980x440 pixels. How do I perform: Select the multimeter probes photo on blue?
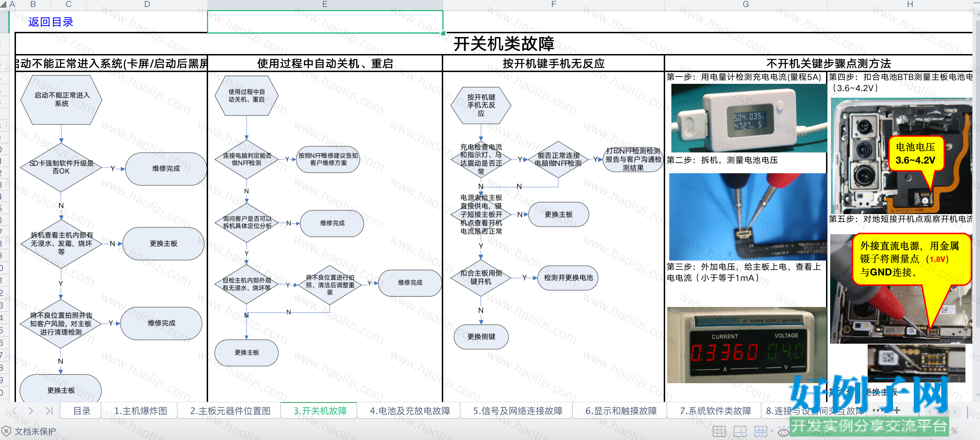tap(748, 217)
